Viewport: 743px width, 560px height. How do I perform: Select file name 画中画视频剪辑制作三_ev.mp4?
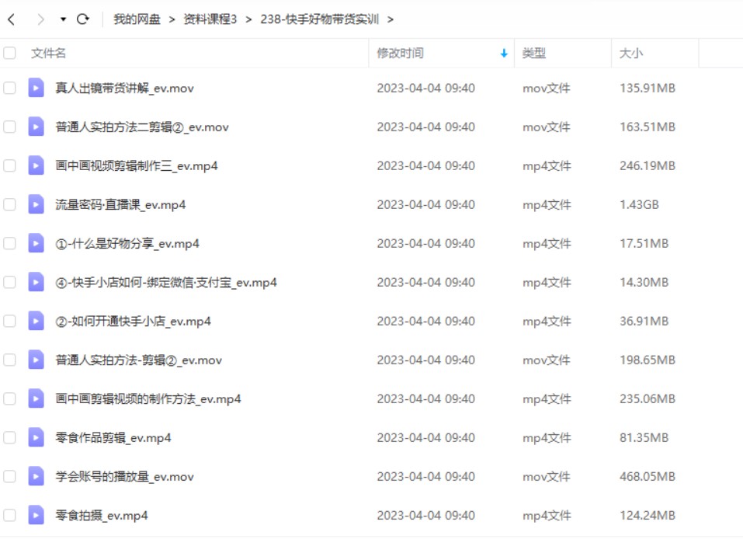pos(137,166)
